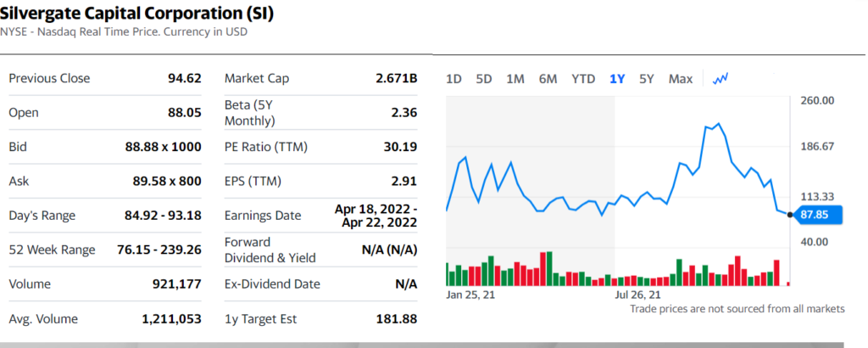The width and height of the screenshot is (868, 348).
Task: Click the 260.00 price axis label
Action: (816, 101)
